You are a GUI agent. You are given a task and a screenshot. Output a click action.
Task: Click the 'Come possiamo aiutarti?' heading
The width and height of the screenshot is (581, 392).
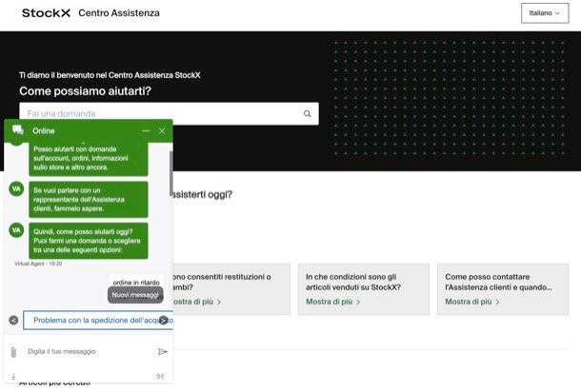85,91
